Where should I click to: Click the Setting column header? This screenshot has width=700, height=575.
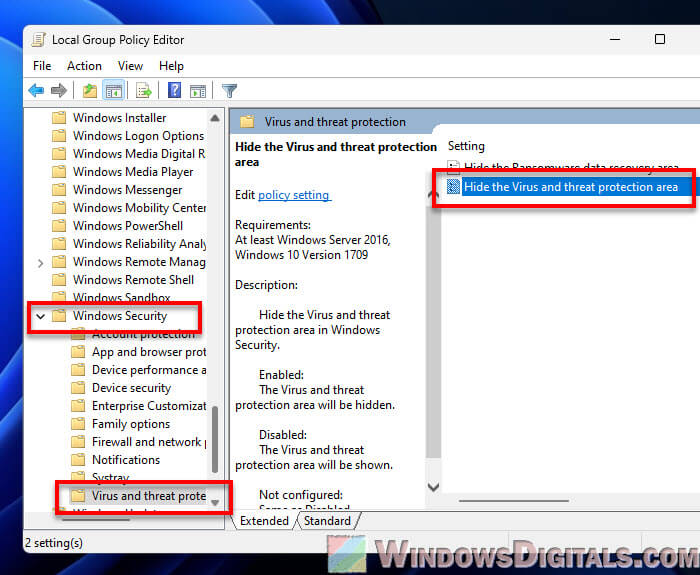pyautogui.click(x=466, y=146)
